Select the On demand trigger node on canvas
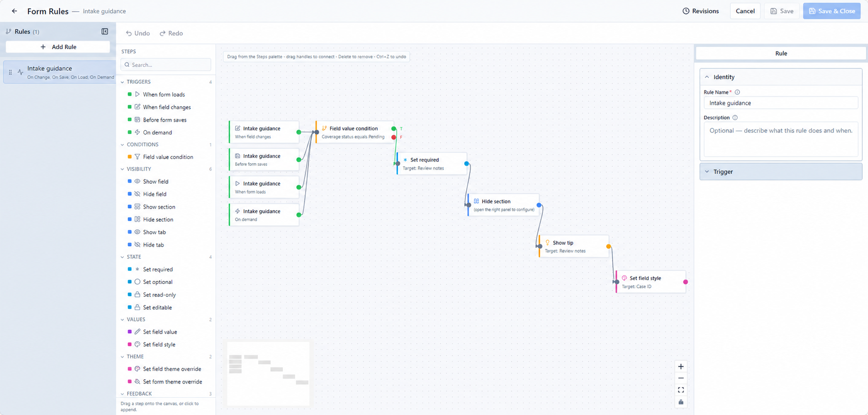The image size is (868, 415). pos(264,215)
